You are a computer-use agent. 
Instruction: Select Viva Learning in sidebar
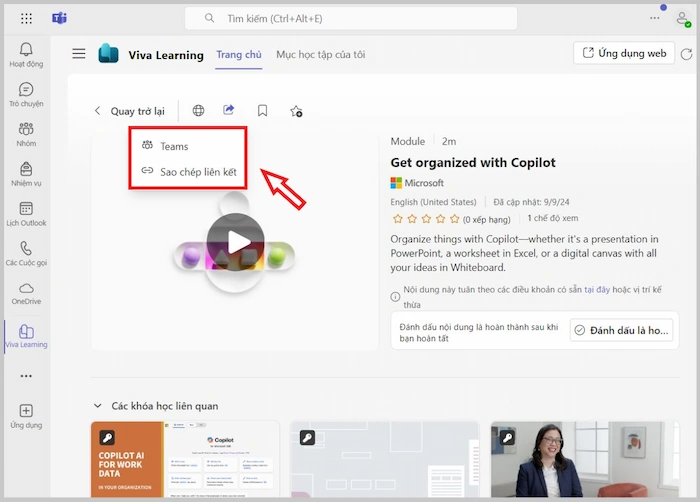coord(26,336)
